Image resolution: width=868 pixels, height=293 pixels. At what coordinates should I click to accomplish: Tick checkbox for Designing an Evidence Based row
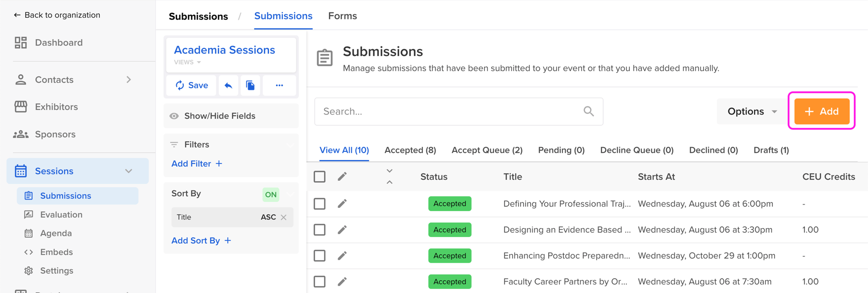coord(320,230)
